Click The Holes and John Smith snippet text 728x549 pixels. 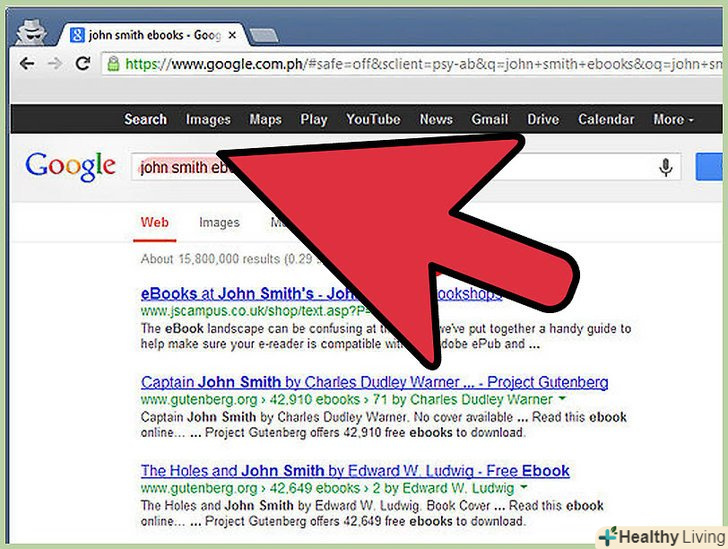coord(372,513)
